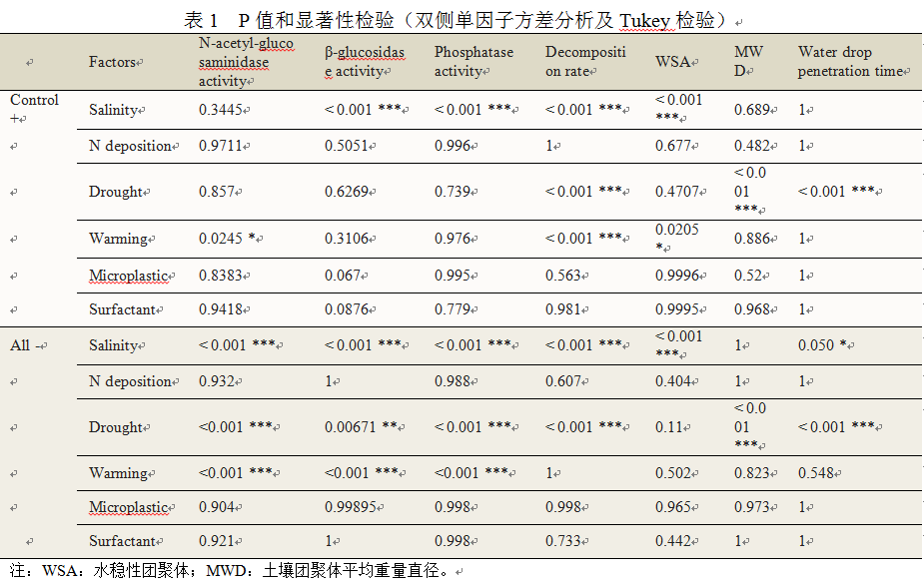
Task: Click the table title starting with 表 1
Action: [x=459, y=20]
